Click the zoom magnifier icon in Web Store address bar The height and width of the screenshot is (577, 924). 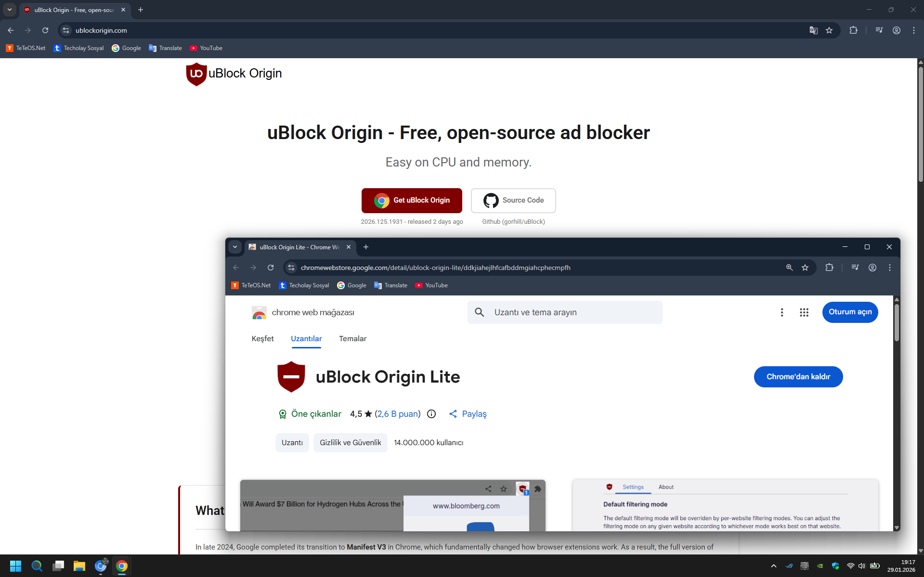click(790, 268)
